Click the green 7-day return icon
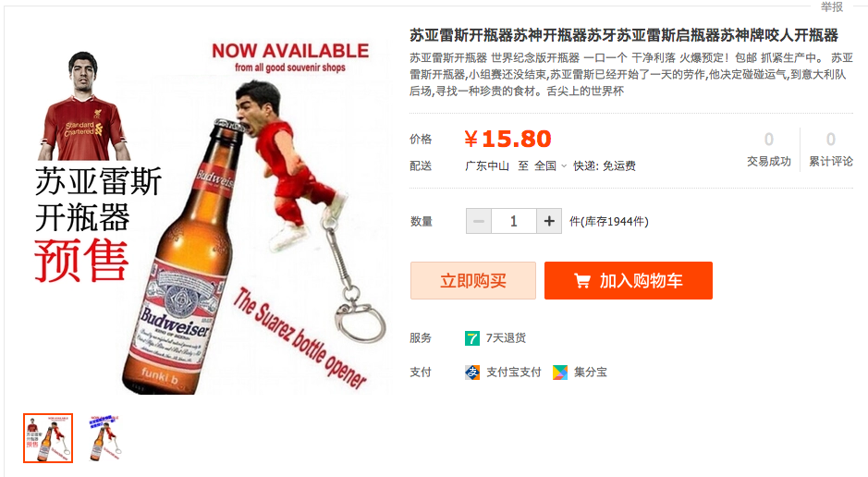Viewport: 868px width, 477px height. click(x=471, y=338)
